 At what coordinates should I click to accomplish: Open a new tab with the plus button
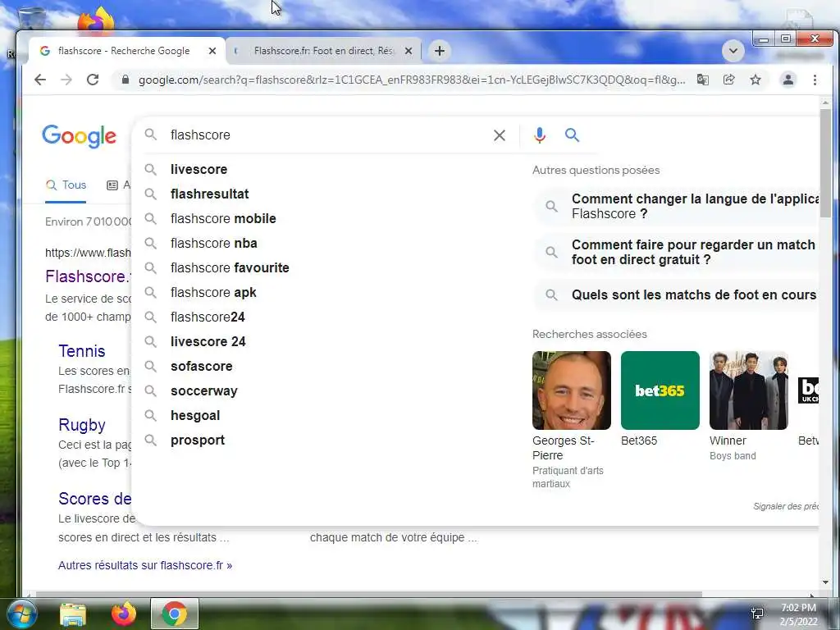tap(440, 51)
